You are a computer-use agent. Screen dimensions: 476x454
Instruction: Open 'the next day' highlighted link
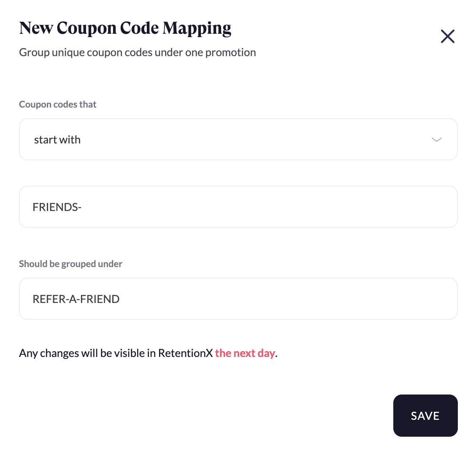coord(245,353)
